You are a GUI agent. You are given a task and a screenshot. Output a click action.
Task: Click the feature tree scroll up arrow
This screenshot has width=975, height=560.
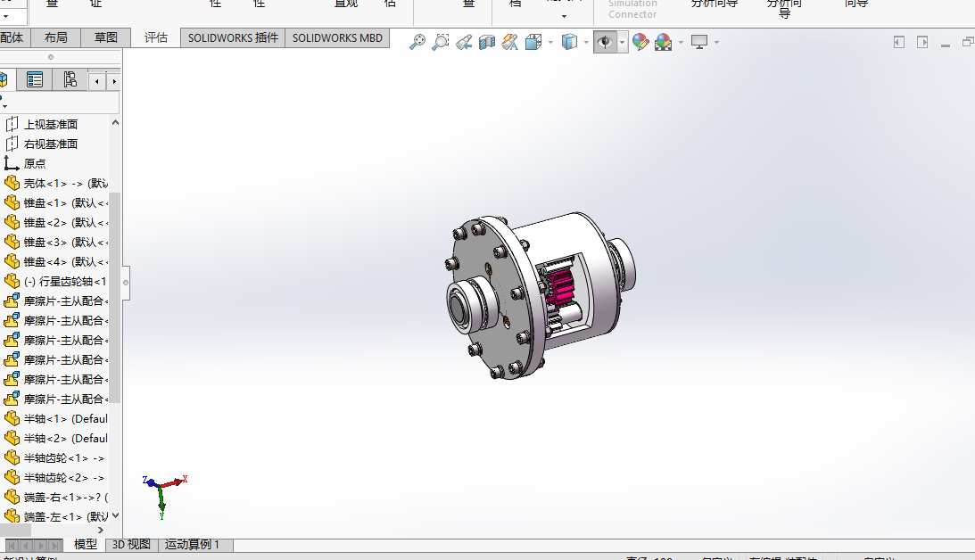tap(115, 123)
